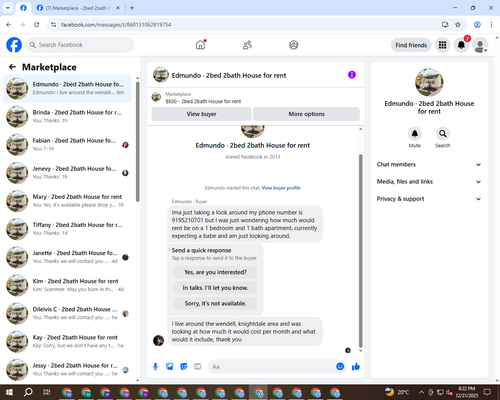500x400 pixels.
Task: Expand Chat members section
Action: pos(429,164)
